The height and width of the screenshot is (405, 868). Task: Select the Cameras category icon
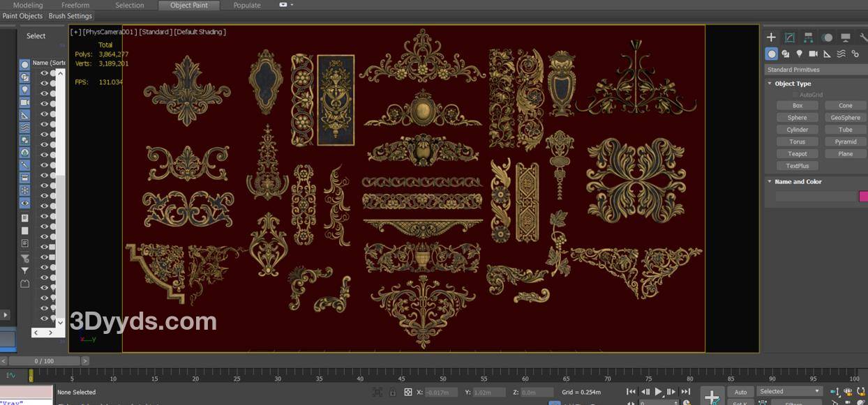[814, 54]
